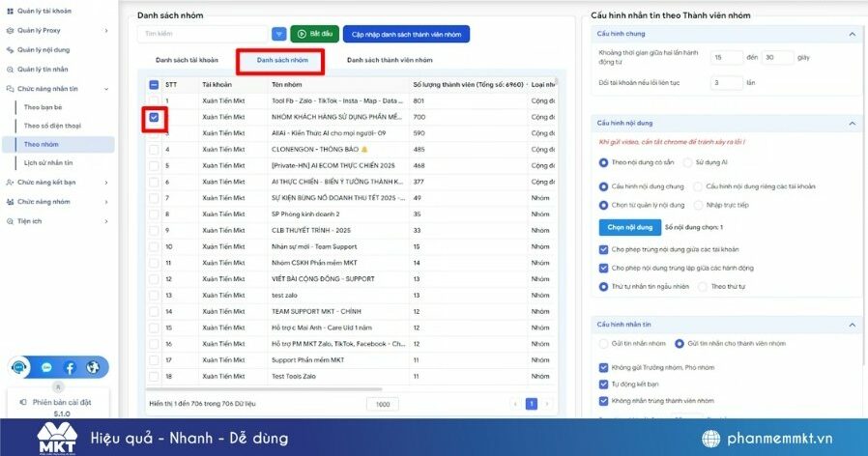Edit the minimum delay value 15
868x456 pixels.
pyautogui.click(x=726, y=58)
